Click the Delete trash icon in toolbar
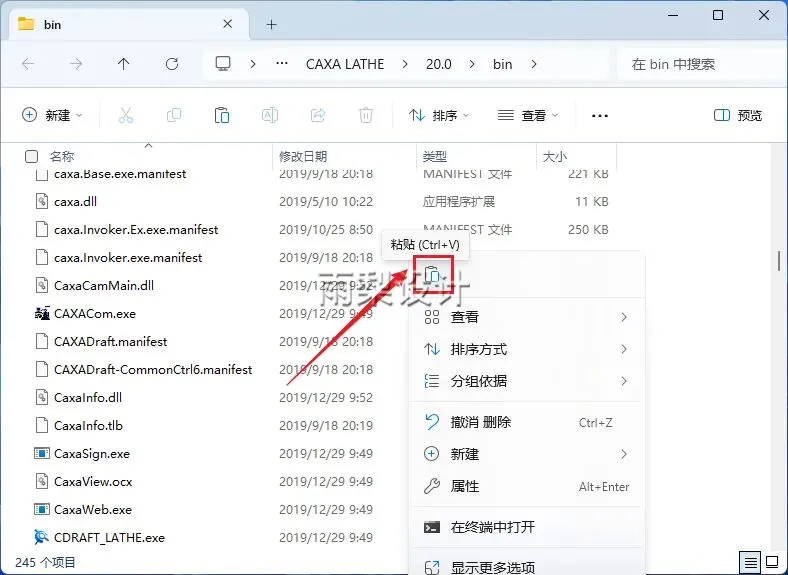This screenshot has width=788, height=575. tap(366, 116)
